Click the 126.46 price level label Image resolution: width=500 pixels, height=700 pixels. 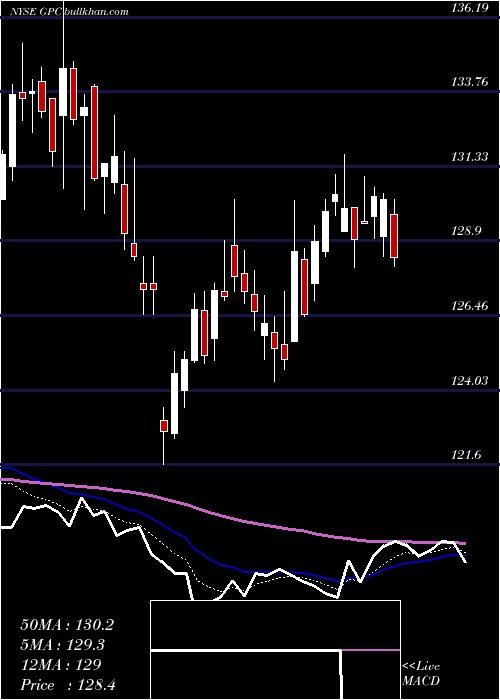click(469, 306)
